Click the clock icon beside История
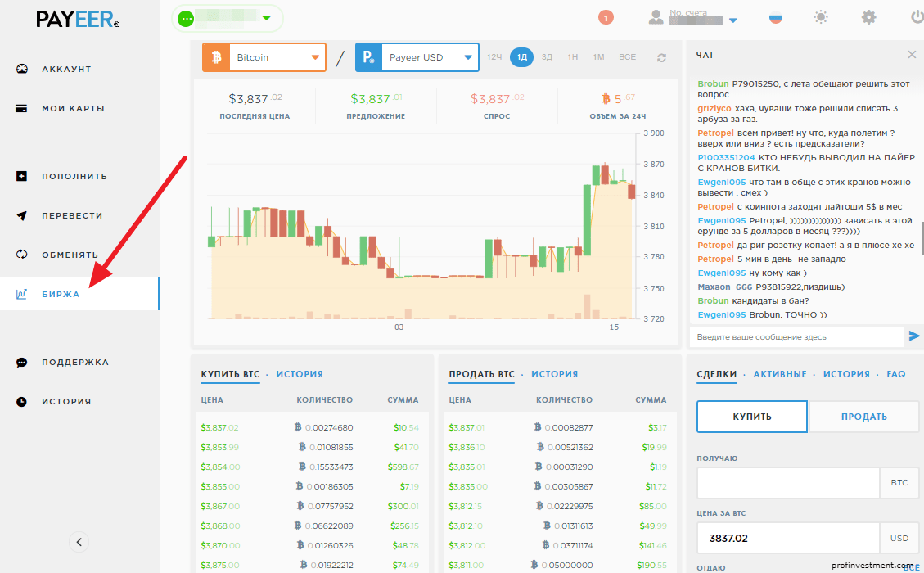The width and height of the screenshot is (924, 573). pyautogui.click(x=22, y=401)
